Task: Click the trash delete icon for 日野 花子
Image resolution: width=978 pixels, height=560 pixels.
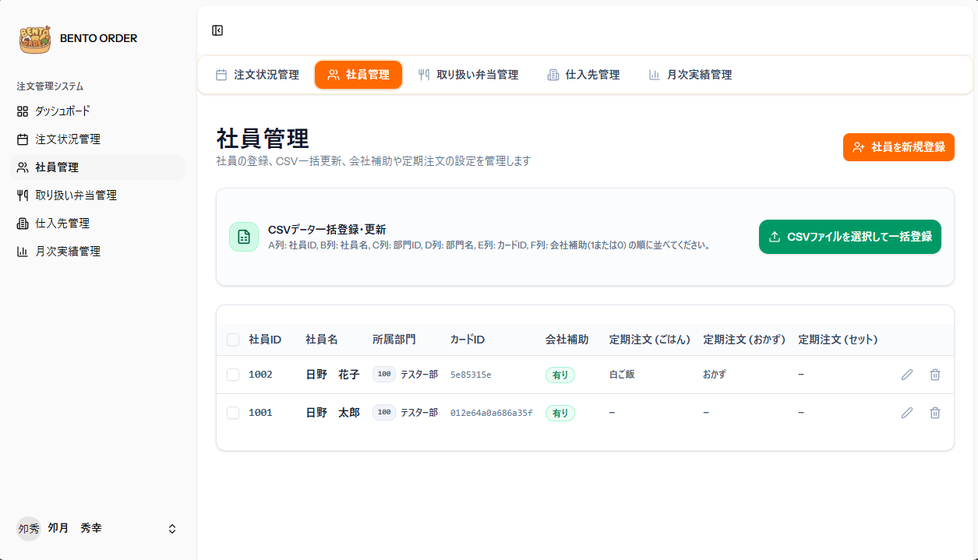Action: coord(935,375)
